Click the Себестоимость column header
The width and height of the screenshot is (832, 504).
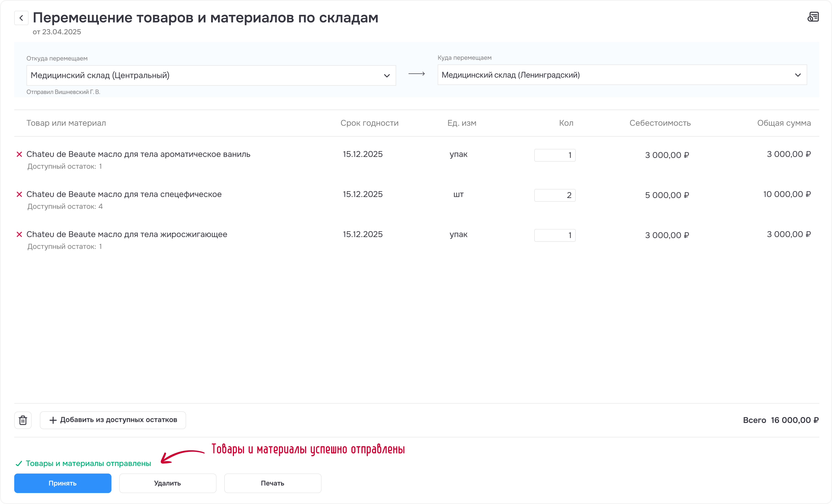[x=660, y=123]
